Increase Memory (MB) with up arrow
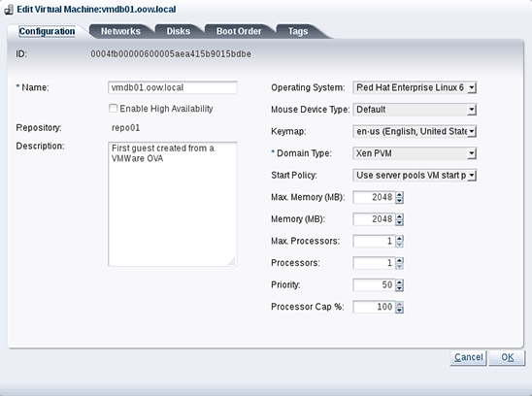532x396 pixels. pyautogui.click(x=399, y=216)
